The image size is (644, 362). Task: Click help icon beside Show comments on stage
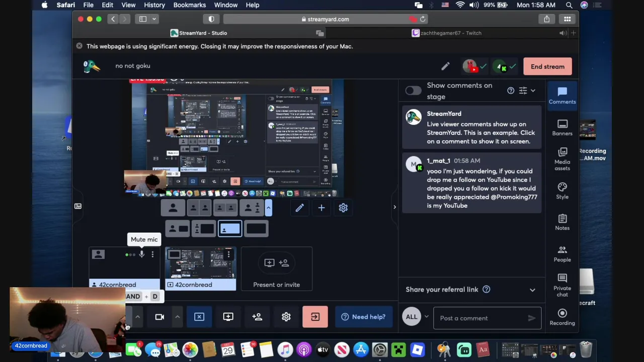click(x=511, y=90)
